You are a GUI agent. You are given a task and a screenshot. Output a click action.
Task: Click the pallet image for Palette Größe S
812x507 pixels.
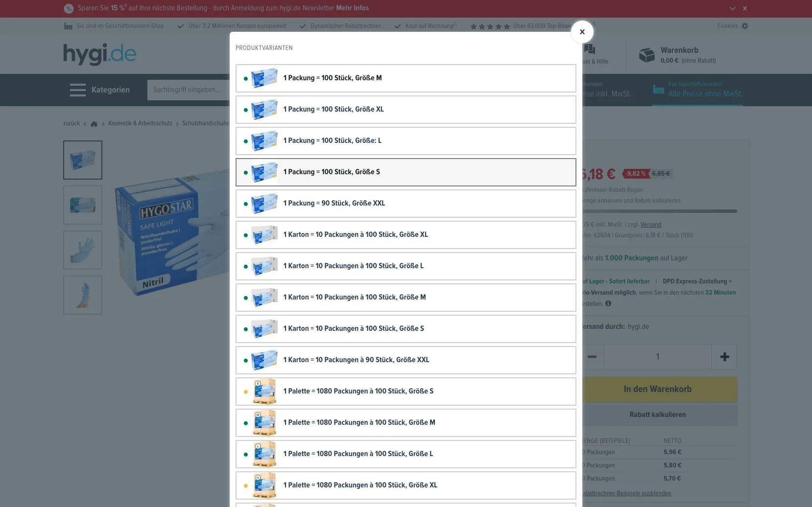coord(264,392)
